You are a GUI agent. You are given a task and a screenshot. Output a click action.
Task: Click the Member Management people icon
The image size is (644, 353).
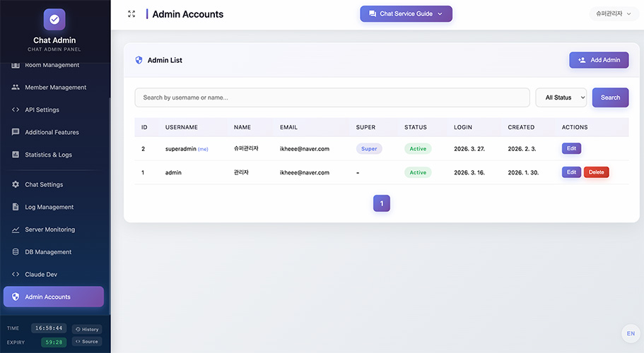click(16, 87)
